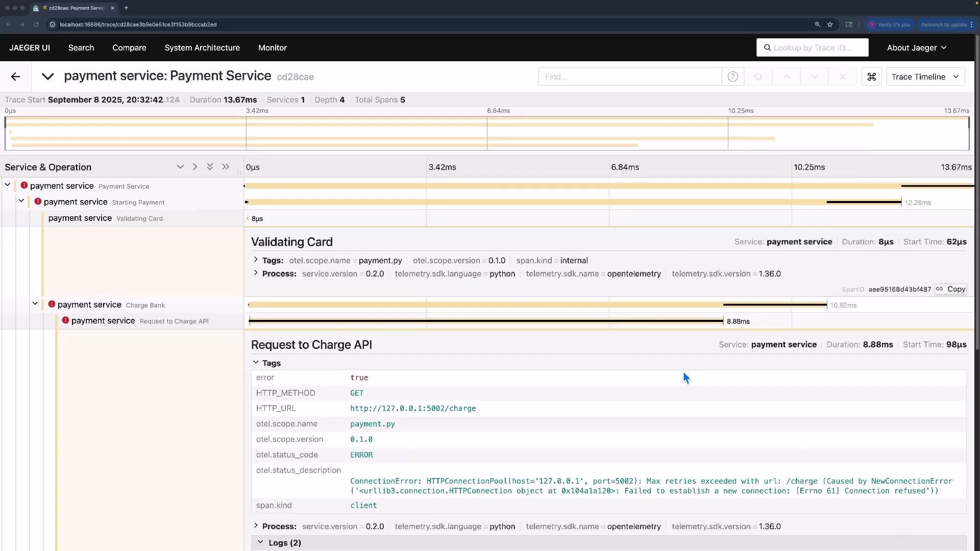The height and width of the screenshot is (551, 980).
Task: Click the browser zoom magnifier icon
Action: pos(817,24)
